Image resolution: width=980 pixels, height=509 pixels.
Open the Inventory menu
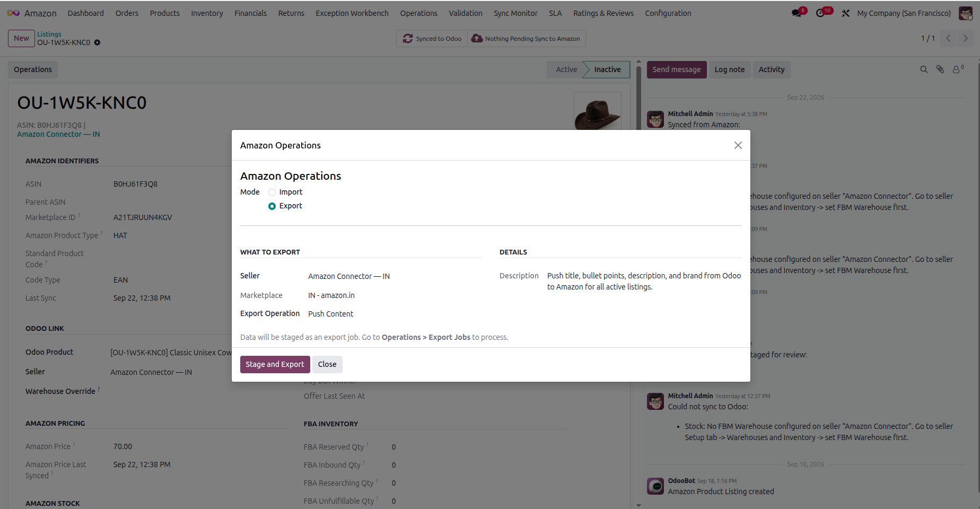(x=207, y=13)
